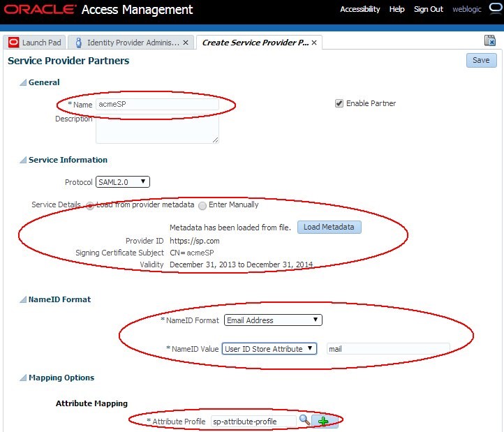The width and height of the screenshot is (504, 432).
Task: Click the Save button
Action: 481,60
